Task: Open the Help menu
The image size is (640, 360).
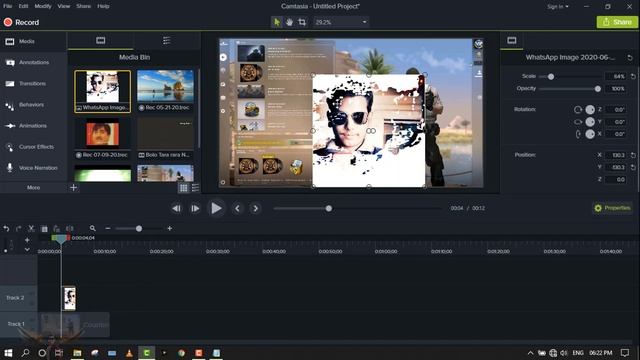Action: click(x=103, y=6)
